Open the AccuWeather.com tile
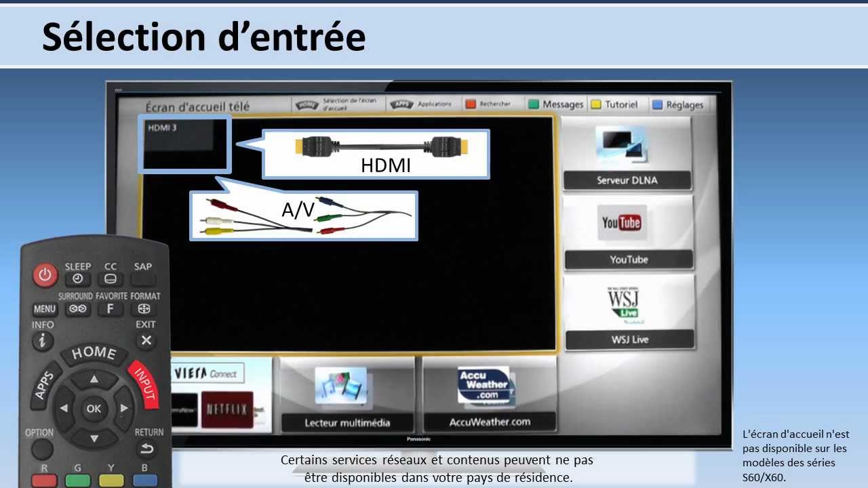 [x=489, y=395]
